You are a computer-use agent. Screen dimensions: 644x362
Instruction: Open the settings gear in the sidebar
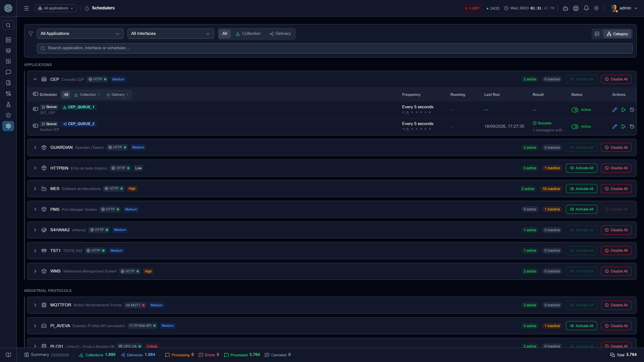pyautogui.click(x=8, y=126)
